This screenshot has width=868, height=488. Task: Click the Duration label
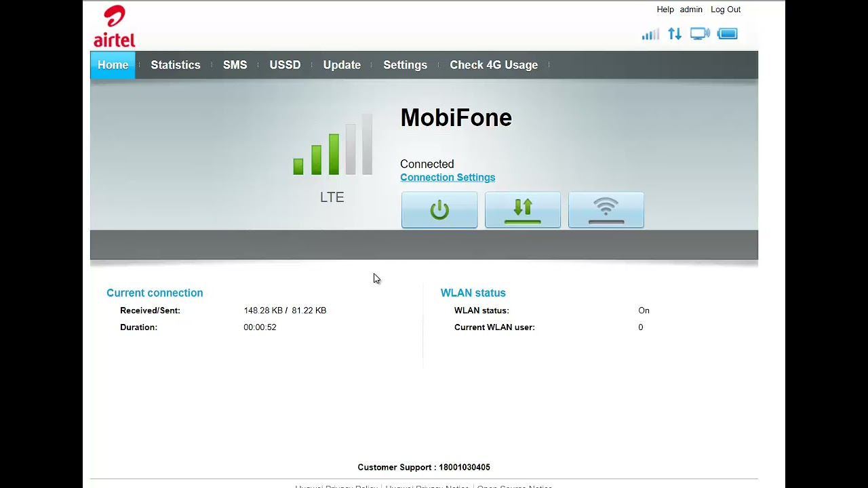click(138, 327)
